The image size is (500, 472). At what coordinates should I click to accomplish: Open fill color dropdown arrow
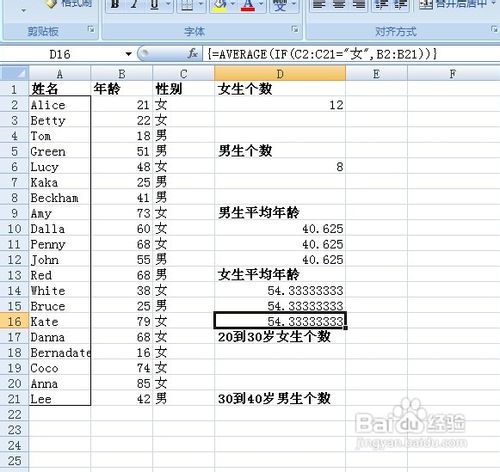pos(233,5)
